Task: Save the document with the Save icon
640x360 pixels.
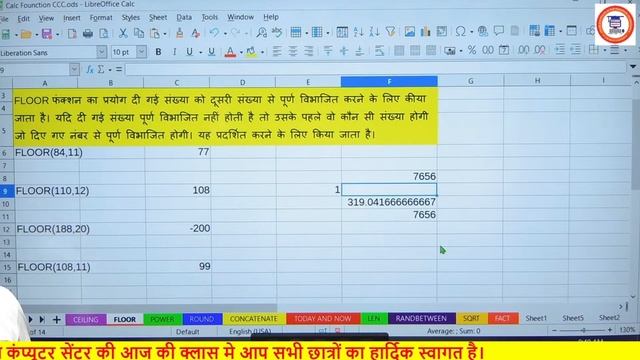Action: click(x=47, y=34)
